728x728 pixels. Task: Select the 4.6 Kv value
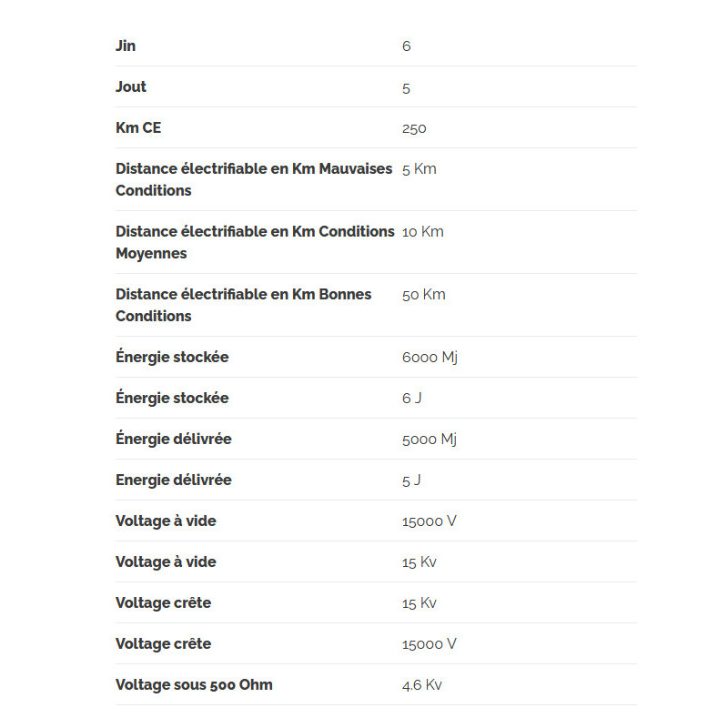pos(422,685)
